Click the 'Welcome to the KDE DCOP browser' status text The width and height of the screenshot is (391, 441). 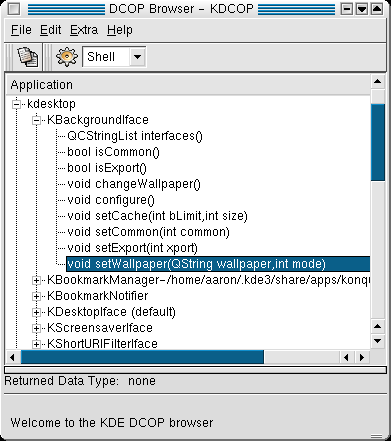(x=112, y=423)
